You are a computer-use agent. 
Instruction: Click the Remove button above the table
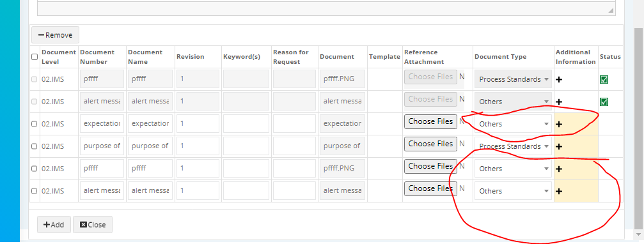click(x=55, y=35)
